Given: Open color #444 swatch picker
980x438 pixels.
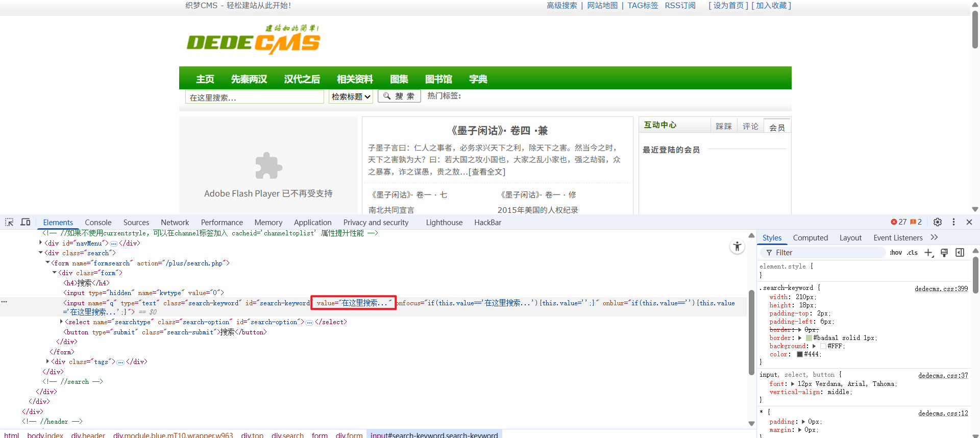Looking at the screenshot, I should [800, 354].
